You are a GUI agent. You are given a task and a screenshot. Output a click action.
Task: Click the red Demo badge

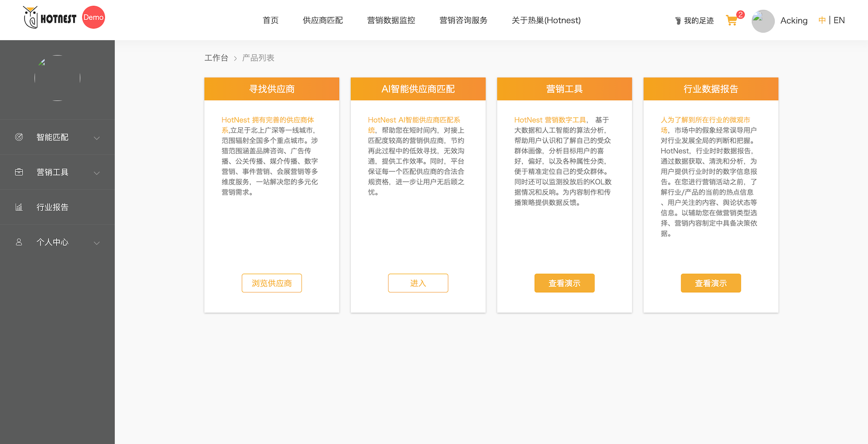(x=94, y=18)
